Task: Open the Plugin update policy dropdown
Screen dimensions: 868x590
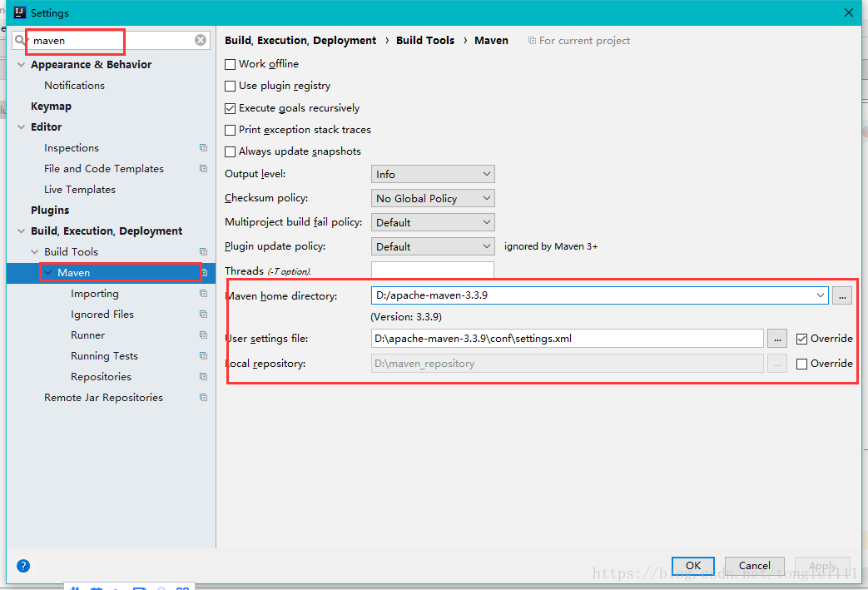Action: [x=433, y=246]
